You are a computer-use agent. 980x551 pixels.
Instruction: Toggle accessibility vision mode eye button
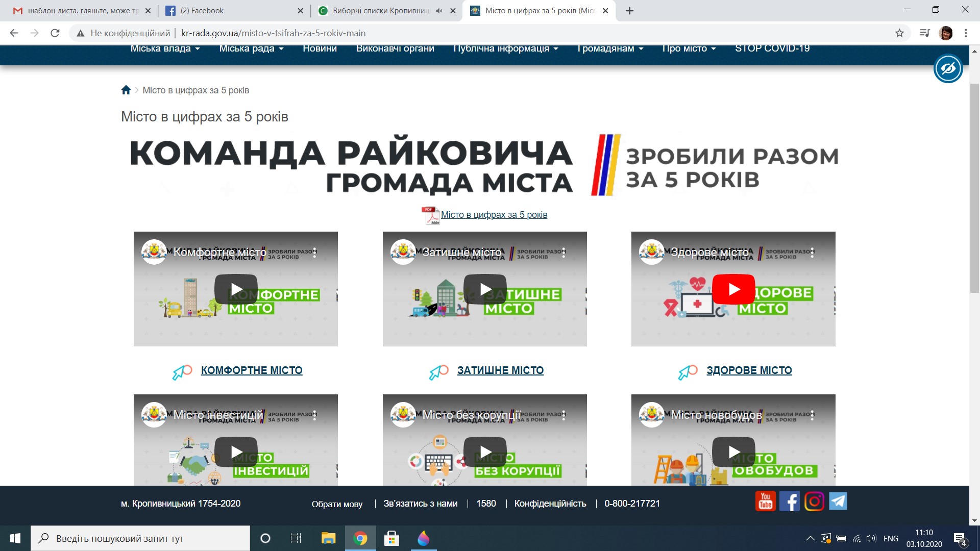pos(948,68)
